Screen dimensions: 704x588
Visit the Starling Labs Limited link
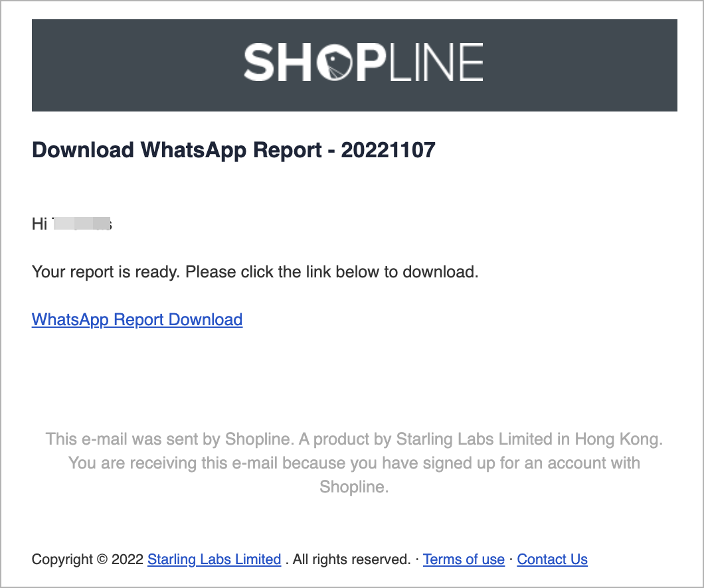coord(214,559)
